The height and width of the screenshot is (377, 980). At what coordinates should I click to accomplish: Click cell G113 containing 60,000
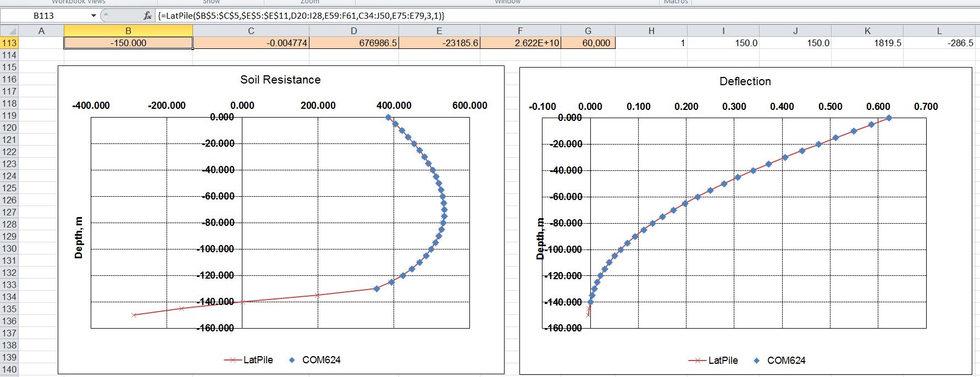588,43
